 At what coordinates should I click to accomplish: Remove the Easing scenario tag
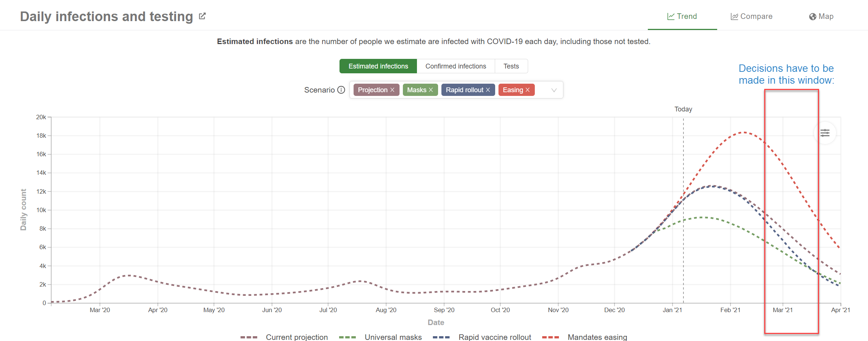click(x=527, y=90)
